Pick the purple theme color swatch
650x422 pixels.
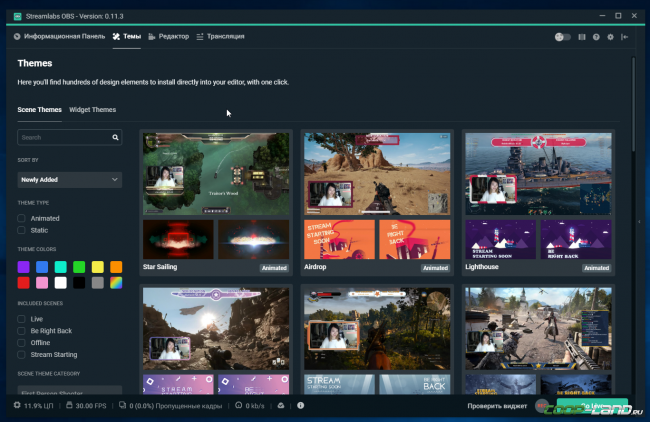pos(24,267)
